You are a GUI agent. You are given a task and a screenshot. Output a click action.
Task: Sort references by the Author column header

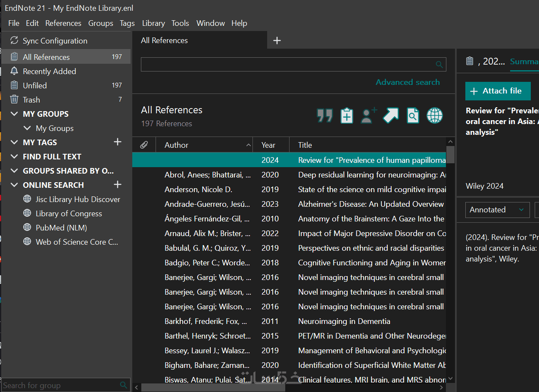coord(177,145)
